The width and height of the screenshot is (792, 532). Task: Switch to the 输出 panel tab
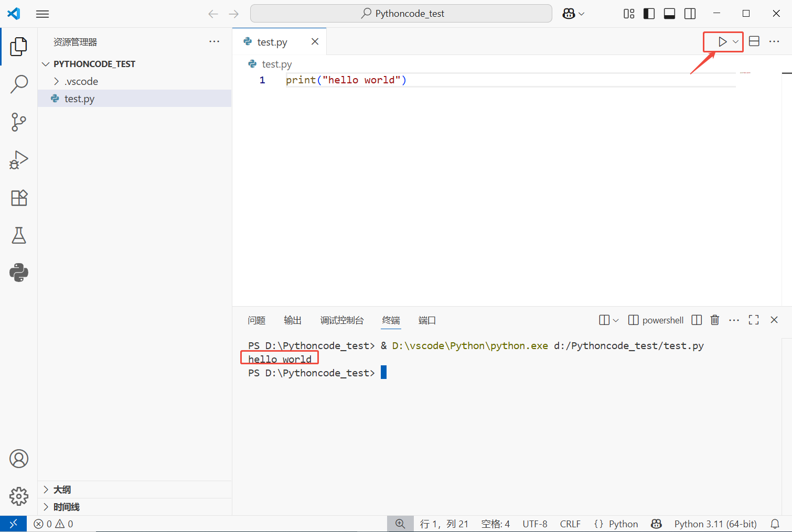(293, 320)
